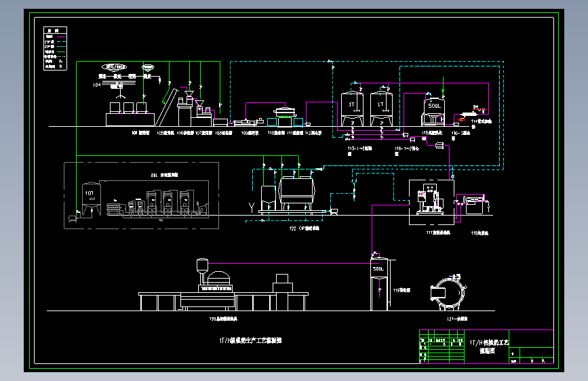Select the '120' label under the filling machine
This screenshot has height=381, width=588.
(x=223, y=319)
